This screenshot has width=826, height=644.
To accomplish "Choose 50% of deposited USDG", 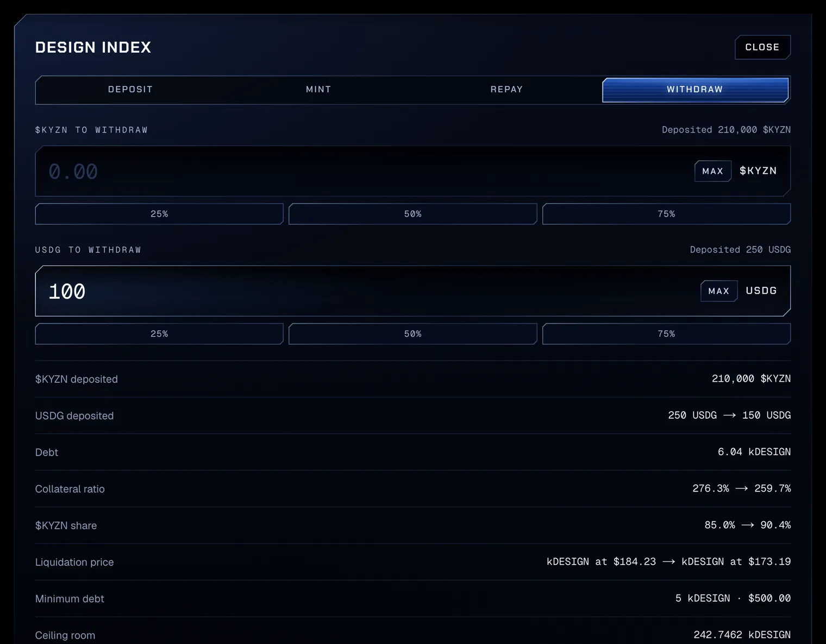I will [413, 334].
